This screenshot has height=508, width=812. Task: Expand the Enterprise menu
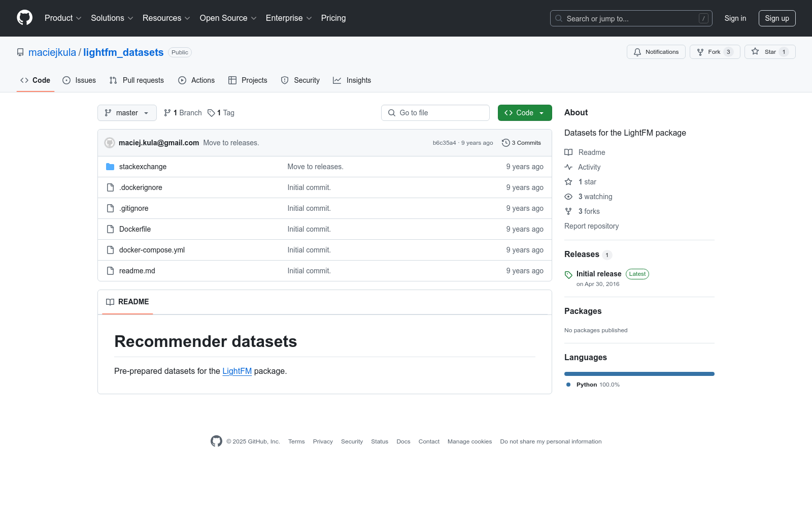click(289, 18)
